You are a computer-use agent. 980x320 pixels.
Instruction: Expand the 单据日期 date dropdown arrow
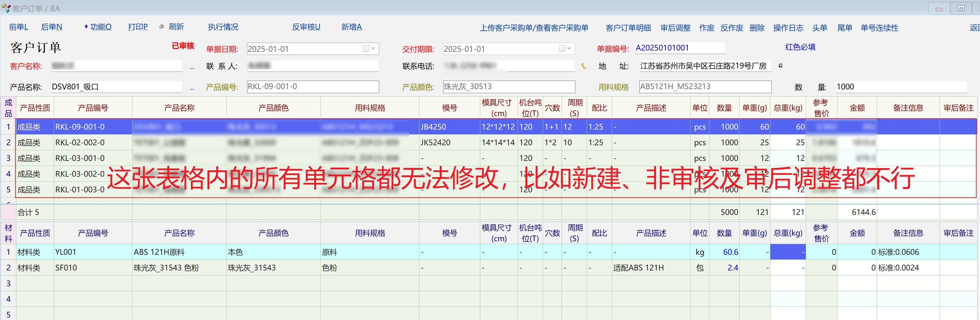click(x=373, y=49)
